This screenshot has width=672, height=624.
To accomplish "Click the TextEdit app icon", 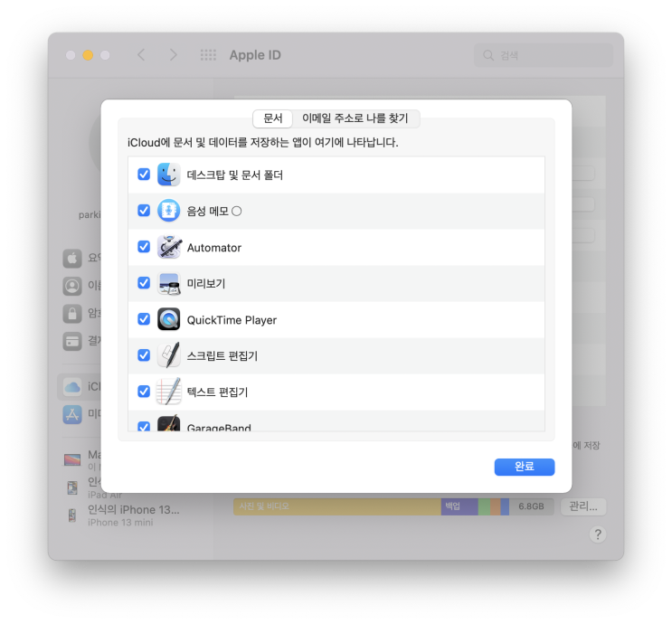I will click(x=168, y=392).
